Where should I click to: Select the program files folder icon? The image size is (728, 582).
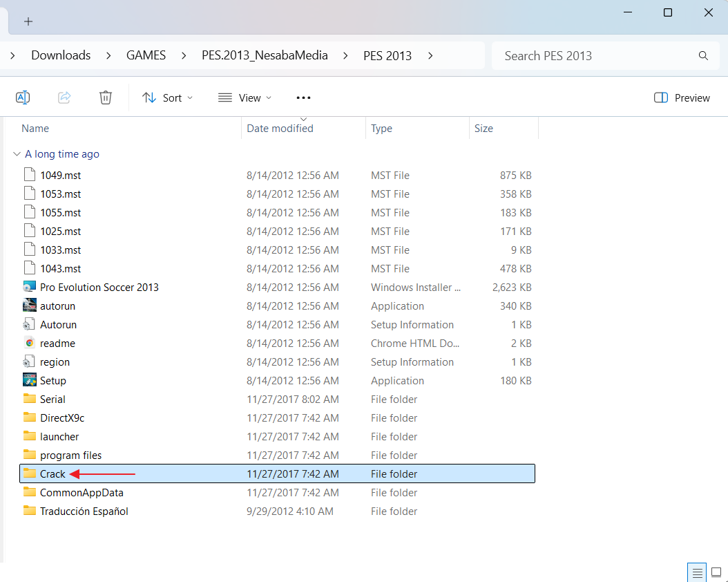[30, 454]
